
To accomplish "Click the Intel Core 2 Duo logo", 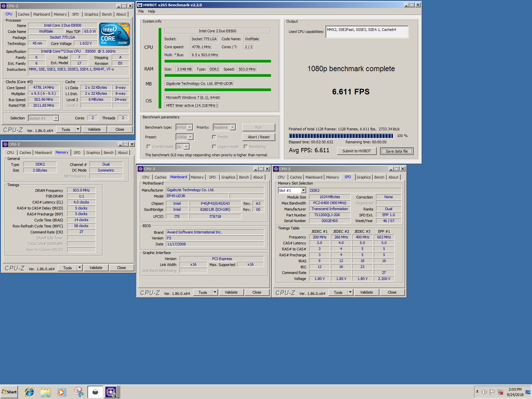I will [x=114, y=34].
